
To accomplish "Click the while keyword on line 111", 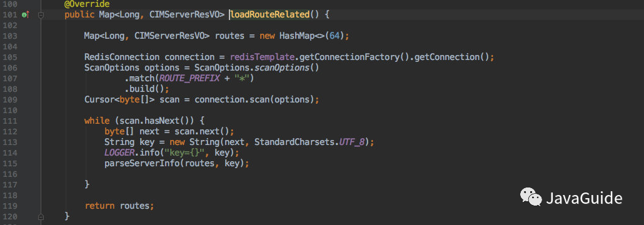I will [x=97, y=121].
